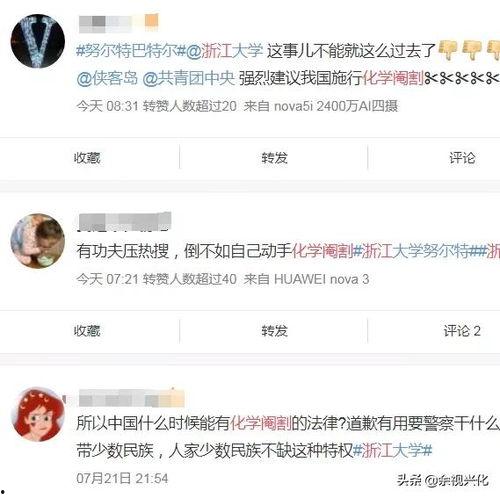500x498 pixels.
Task: Open the first poster's V logo avatar
Action: (x=38, y=41)
